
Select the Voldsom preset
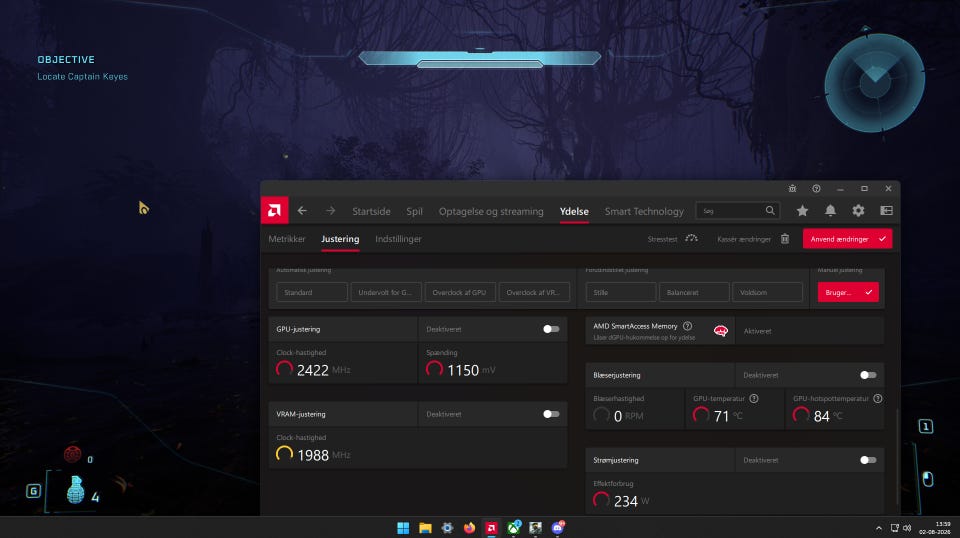[x=767, y=293]
